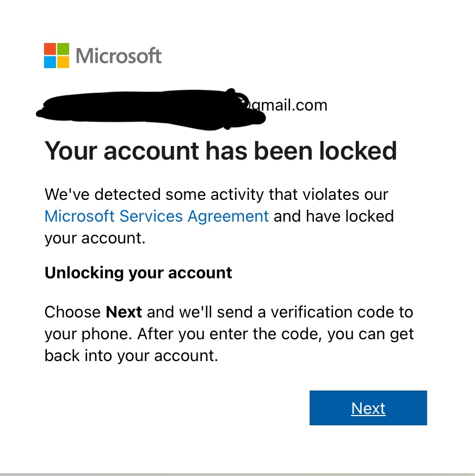Click the horizontal scrollbar at the bottom

coord(237,473)
